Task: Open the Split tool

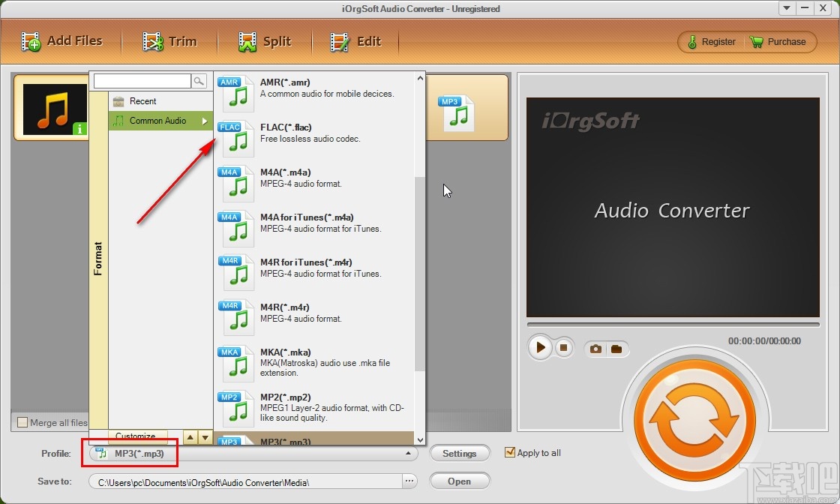Action: [266, 41]
